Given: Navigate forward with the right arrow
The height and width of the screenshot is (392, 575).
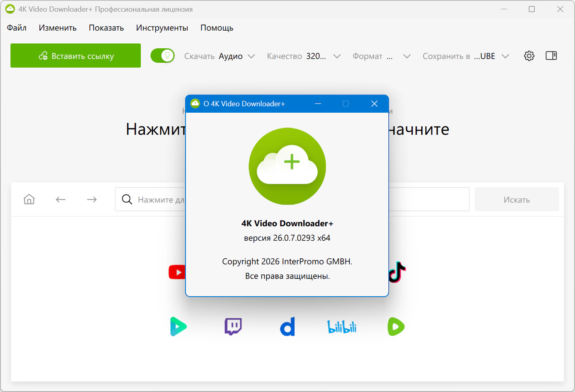Looking at the screenshot, I should tap(92, 199).
